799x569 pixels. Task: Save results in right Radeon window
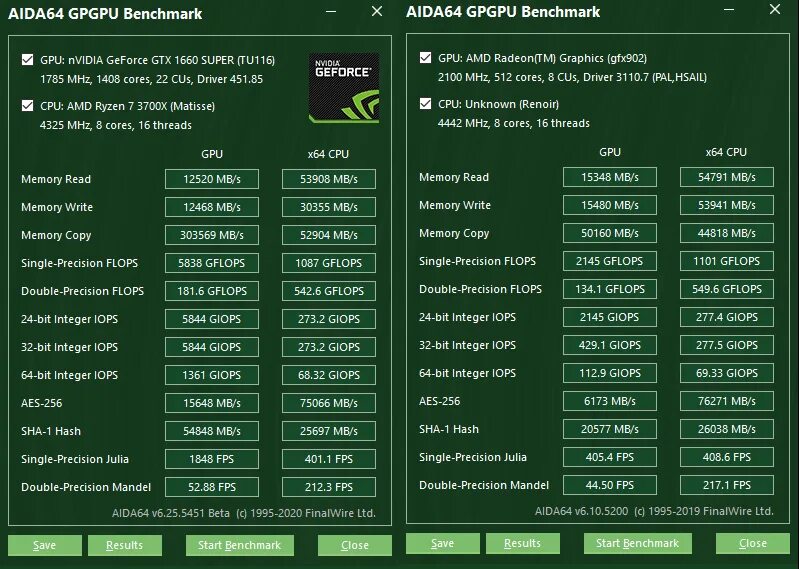coord(443,543)
